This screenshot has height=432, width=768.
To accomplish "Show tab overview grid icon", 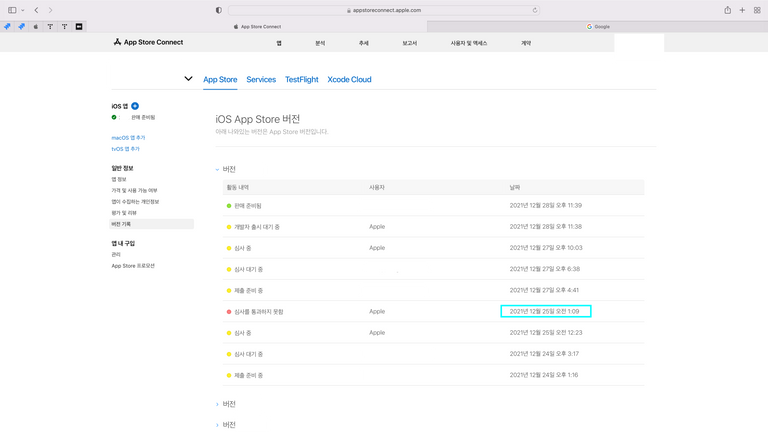I will point(757,10).
